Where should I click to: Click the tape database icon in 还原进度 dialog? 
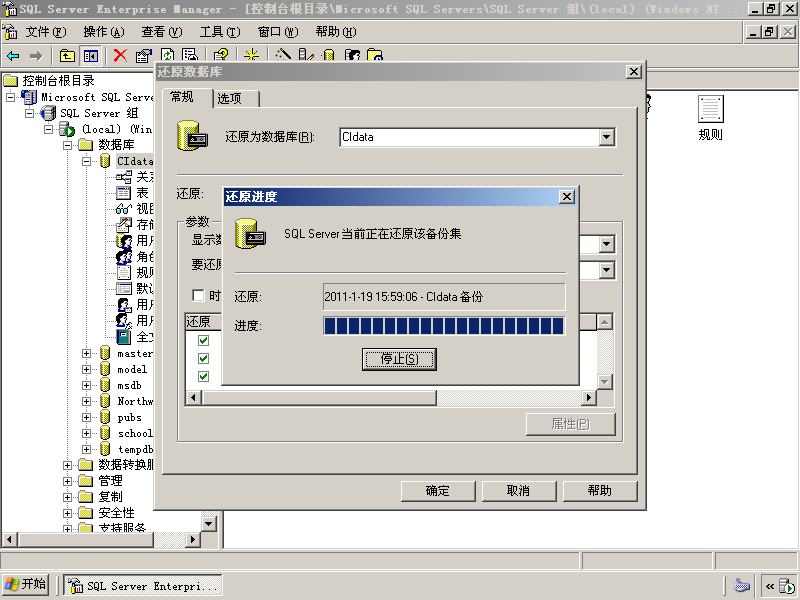pos(250,234)
